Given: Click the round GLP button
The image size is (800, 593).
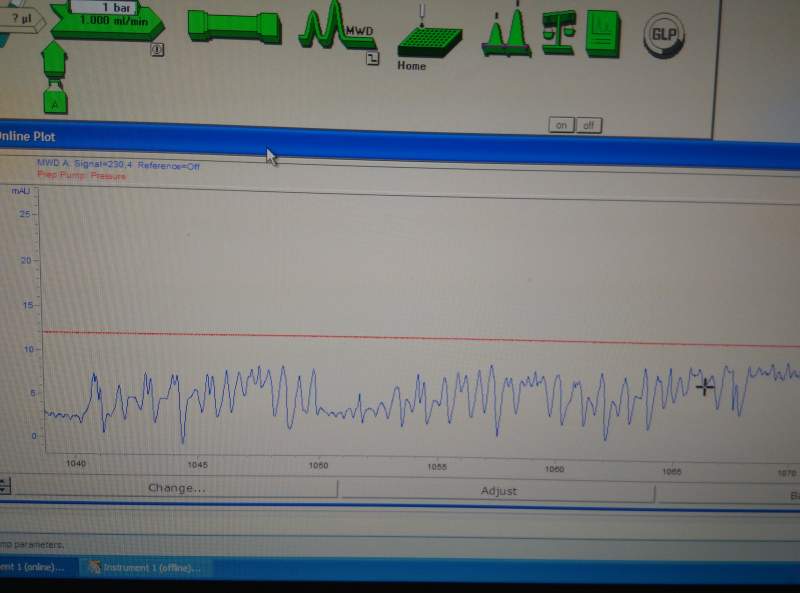Looking at the screenshot, I should point(664,35).
